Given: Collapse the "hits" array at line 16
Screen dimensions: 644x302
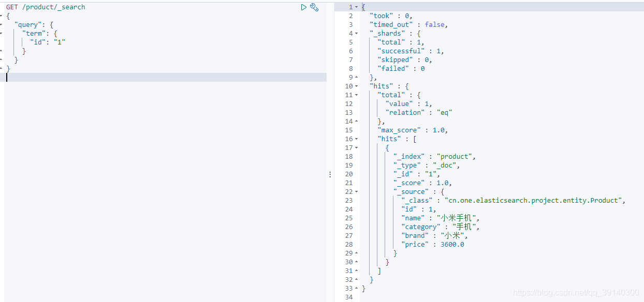Looking at the screenshot, I should [x=356, y=139].
